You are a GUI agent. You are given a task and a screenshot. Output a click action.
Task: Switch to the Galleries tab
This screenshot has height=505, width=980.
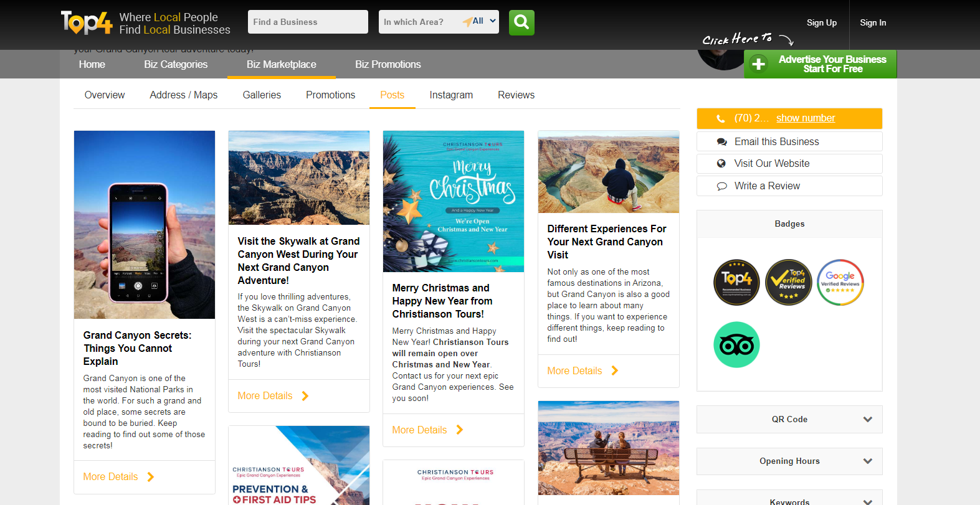[262, 95]
